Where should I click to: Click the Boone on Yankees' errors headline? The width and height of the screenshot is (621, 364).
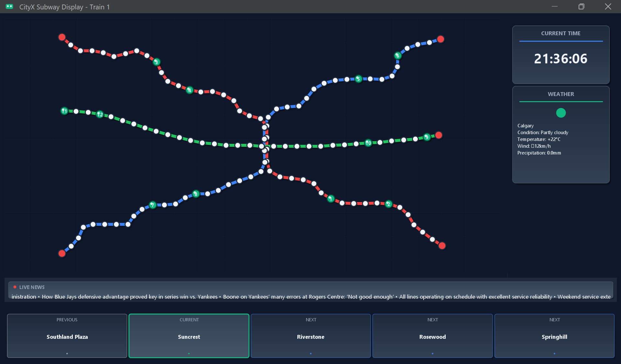pos(308,297)
